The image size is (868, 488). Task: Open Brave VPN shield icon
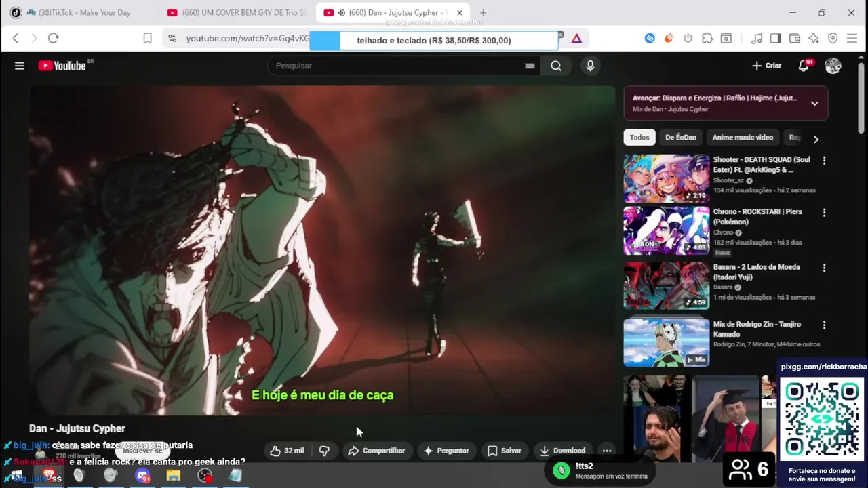tap(833, 39)
